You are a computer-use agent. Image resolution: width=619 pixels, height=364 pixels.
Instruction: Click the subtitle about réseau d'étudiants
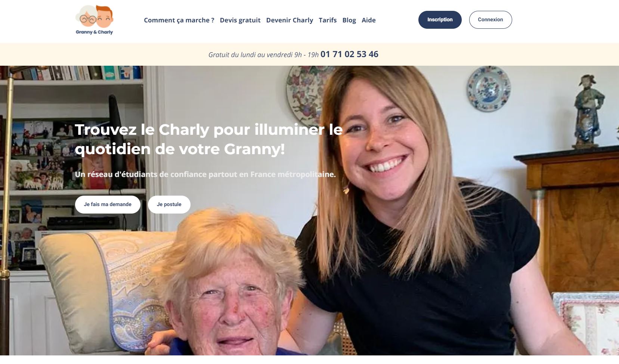click(205, 174)
